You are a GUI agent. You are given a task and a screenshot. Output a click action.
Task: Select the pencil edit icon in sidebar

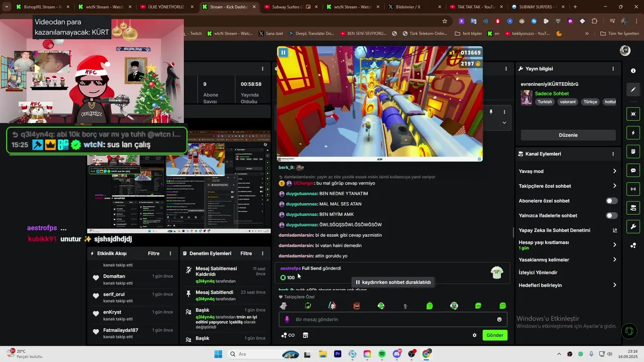point(633,89)
